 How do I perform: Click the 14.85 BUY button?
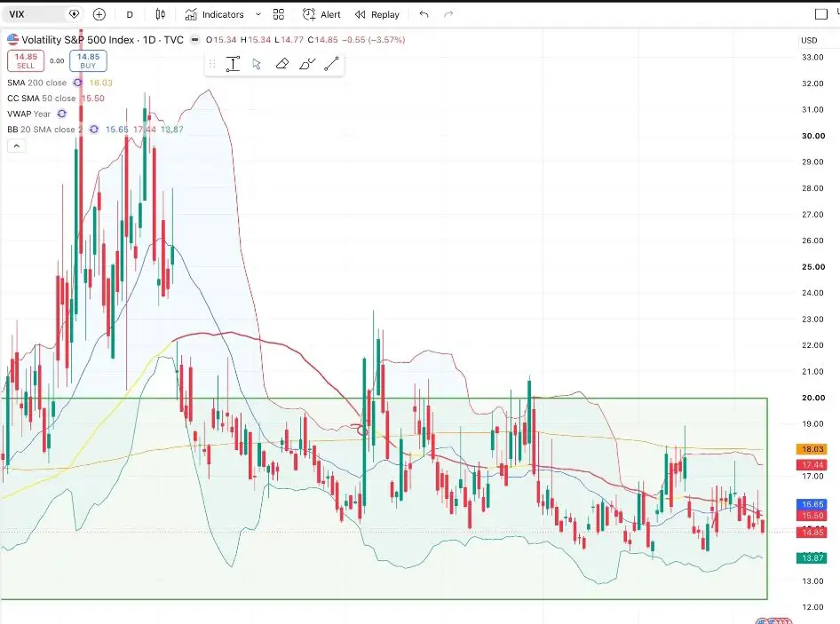(88, 60)
